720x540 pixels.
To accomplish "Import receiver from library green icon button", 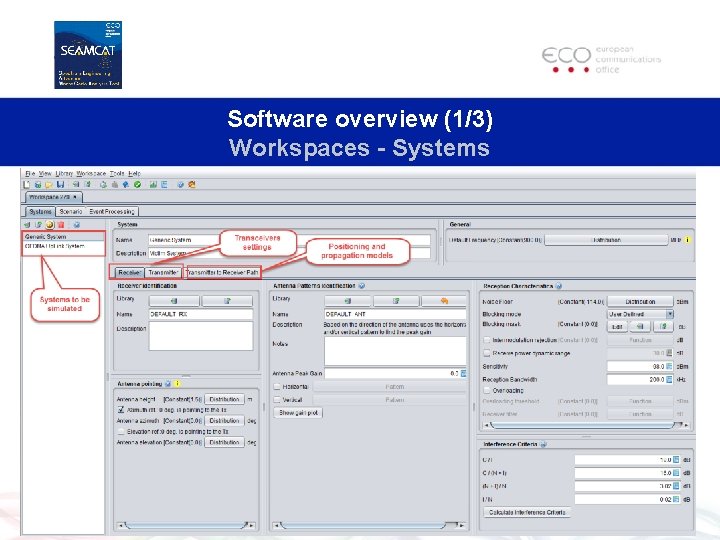I will 174,301.
